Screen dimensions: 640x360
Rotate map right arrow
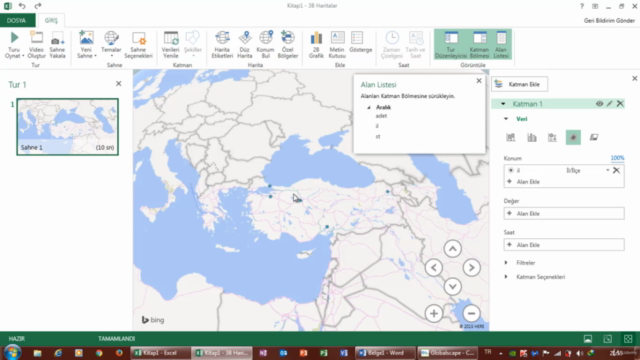click(471, 268)
